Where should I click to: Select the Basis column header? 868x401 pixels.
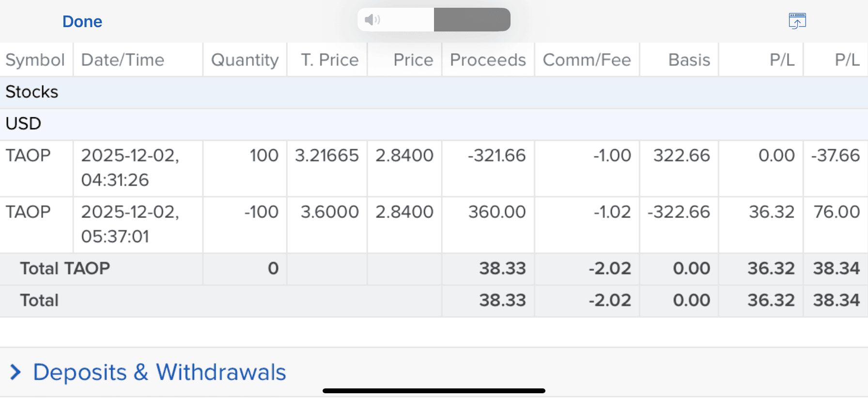689,60
